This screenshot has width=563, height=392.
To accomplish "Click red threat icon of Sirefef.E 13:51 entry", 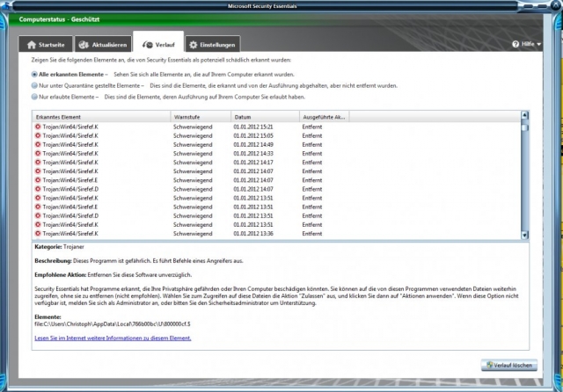I will (x=38, y=207).
